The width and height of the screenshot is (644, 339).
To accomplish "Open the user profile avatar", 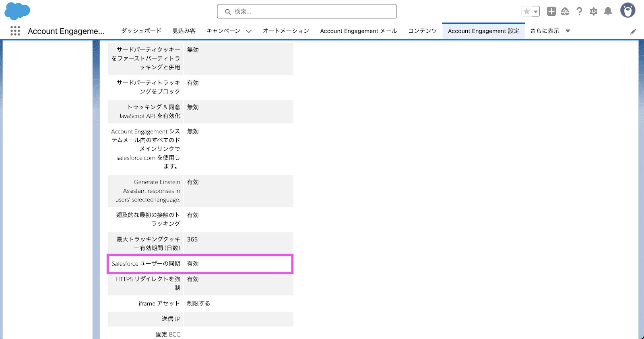I will coord(627,10).
